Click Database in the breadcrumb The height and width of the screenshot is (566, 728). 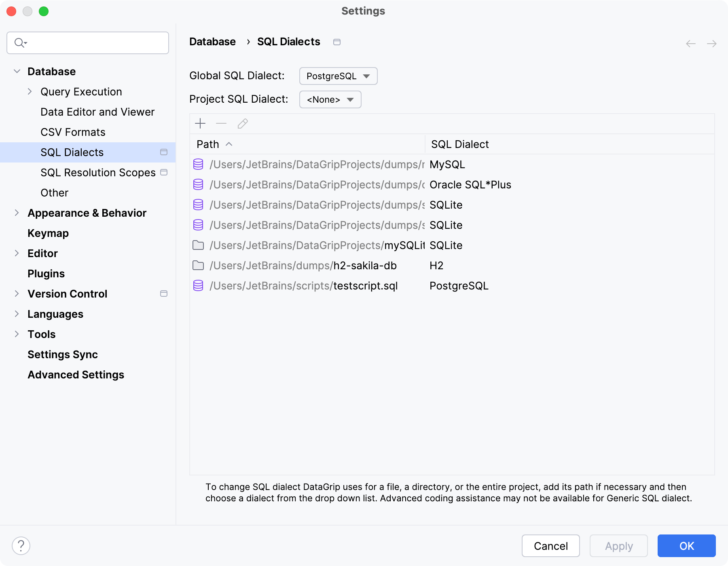pyautogui.click(x=212, y=42)
